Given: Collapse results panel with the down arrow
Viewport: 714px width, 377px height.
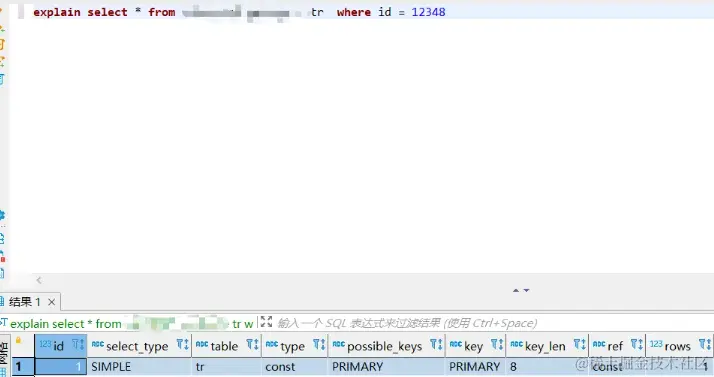Looking at the screenshot, I should [526, 290].
